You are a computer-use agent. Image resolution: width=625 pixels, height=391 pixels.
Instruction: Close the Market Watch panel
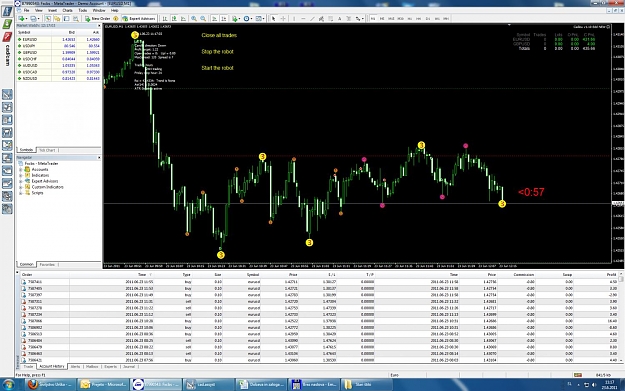click(99, 26)
